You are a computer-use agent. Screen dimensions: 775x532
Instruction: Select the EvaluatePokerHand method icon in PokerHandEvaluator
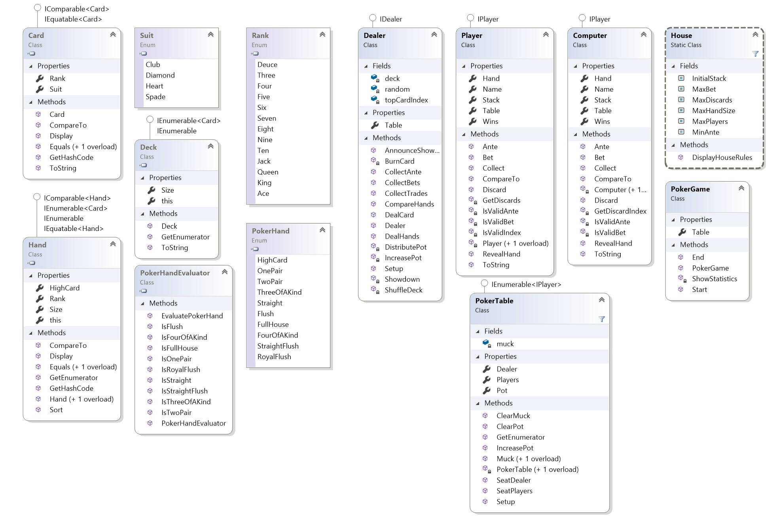click(150, 316)
